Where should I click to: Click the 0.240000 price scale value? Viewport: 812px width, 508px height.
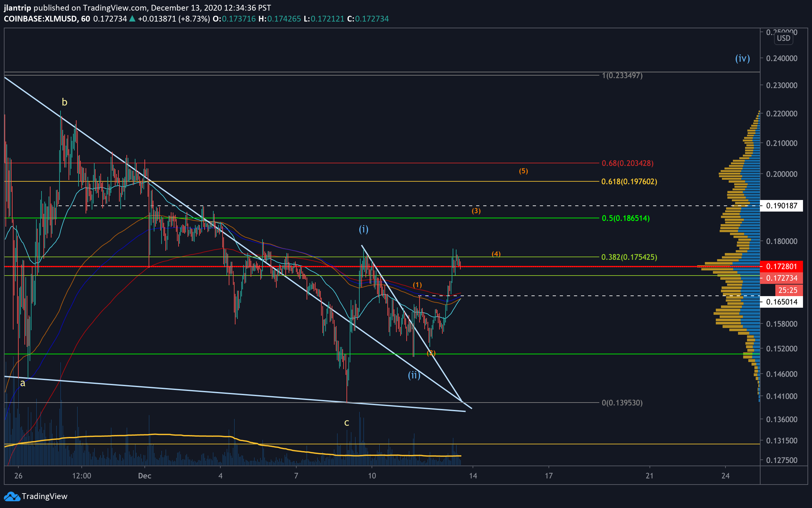point(781,59)
